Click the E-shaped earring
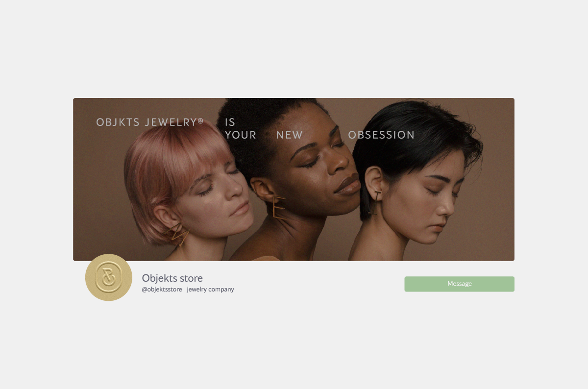Screen dimensions: 588x389 point(278,207)
